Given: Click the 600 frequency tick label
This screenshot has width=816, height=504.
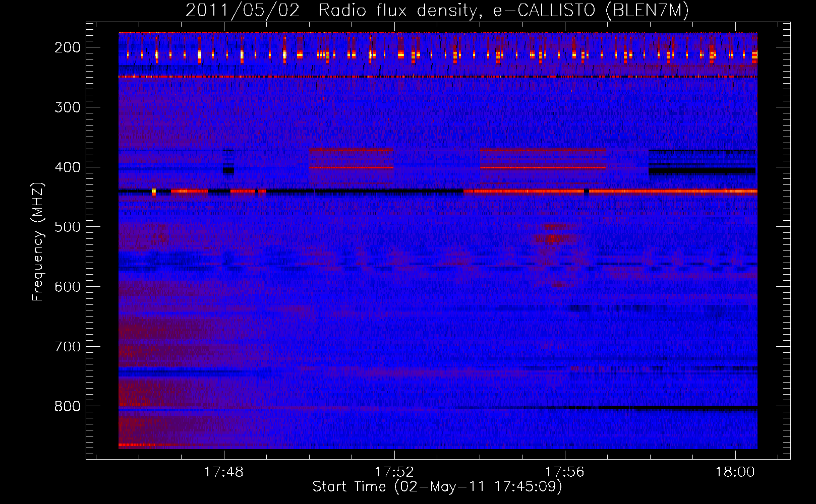Looking at the screenshot, I should point(68,287).
